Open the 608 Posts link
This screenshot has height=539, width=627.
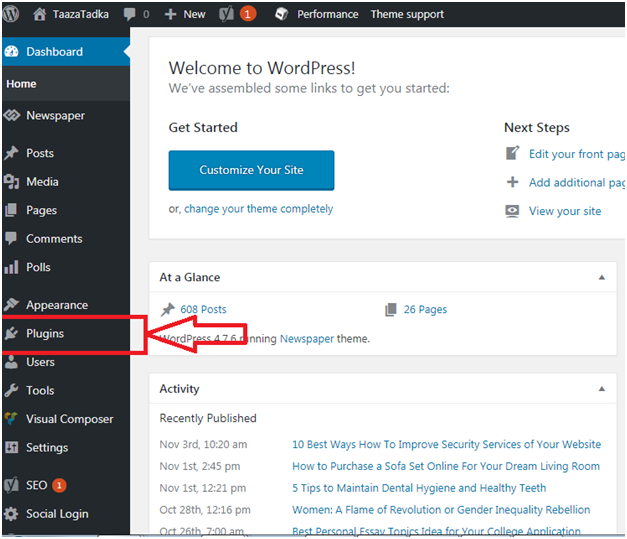(203, 309)
